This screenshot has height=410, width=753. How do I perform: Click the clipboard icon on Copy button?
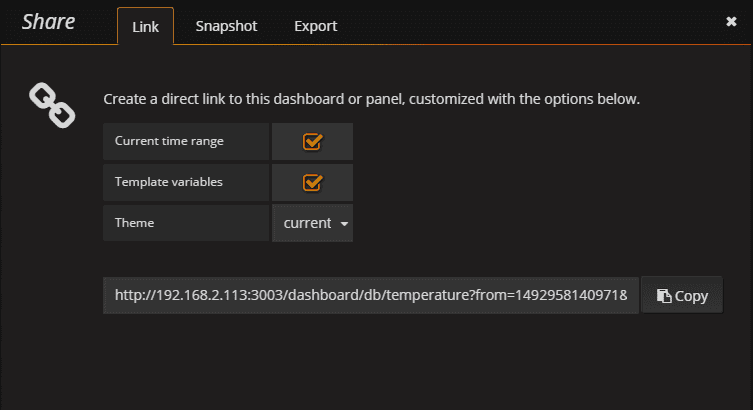point(663,296)
